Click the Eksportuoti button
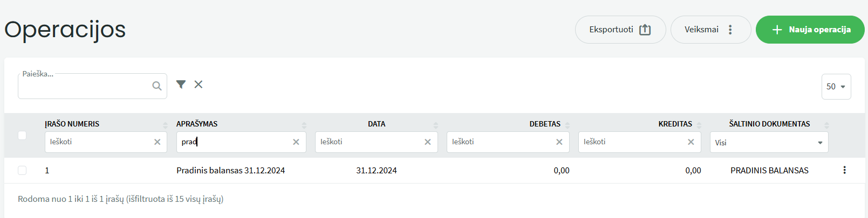Viewport: 868px width, 218px height. [620, 30]
